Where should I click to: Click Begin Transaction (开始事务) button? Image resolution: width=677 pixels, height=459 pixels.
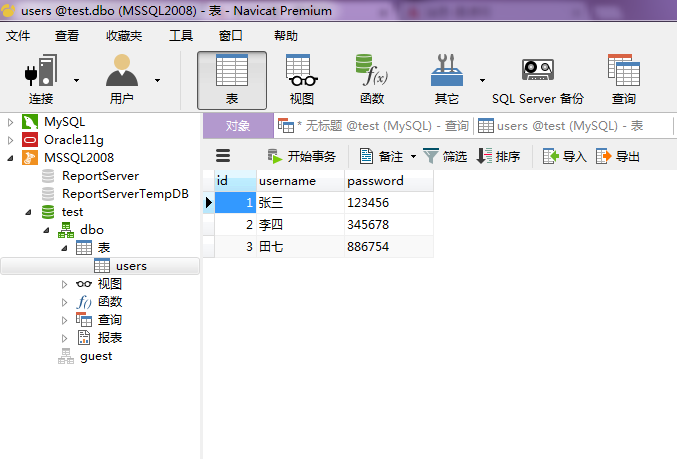[301, 156]
